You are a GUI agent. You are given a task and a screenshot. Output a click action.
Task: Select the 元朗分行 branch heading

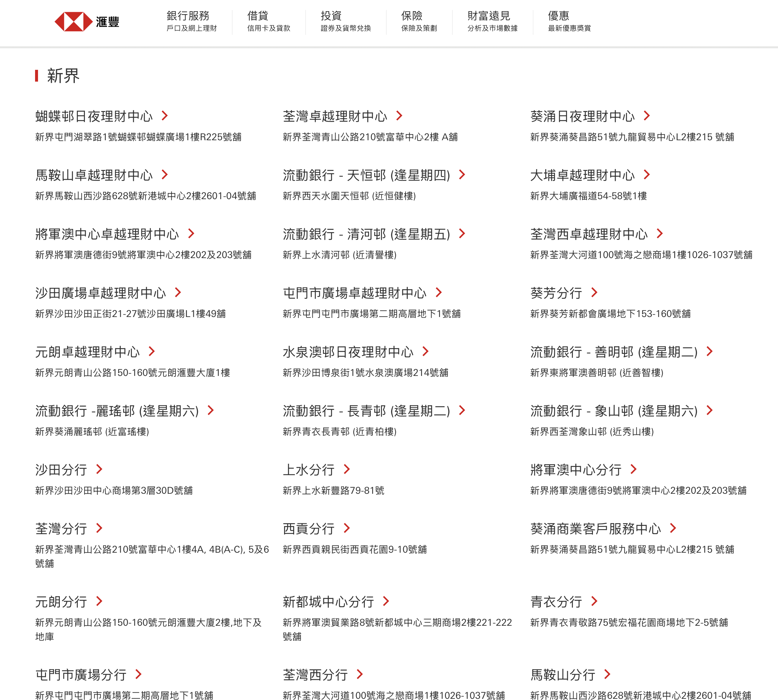click(x=61, y=602)
